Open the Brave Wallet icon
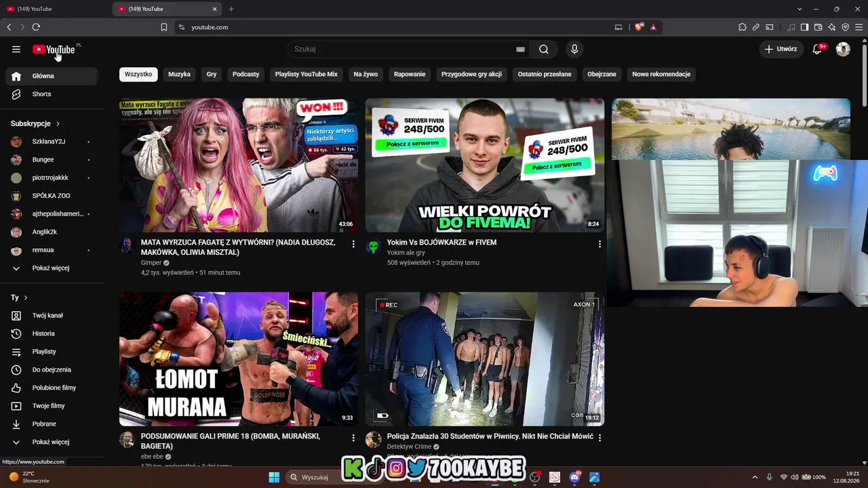 click(818, 27)
